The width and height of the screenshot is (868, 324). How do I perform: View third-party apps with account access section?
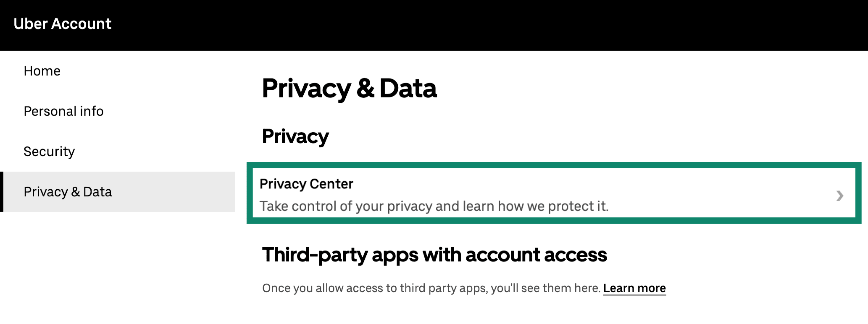click(x=435, y=255)
